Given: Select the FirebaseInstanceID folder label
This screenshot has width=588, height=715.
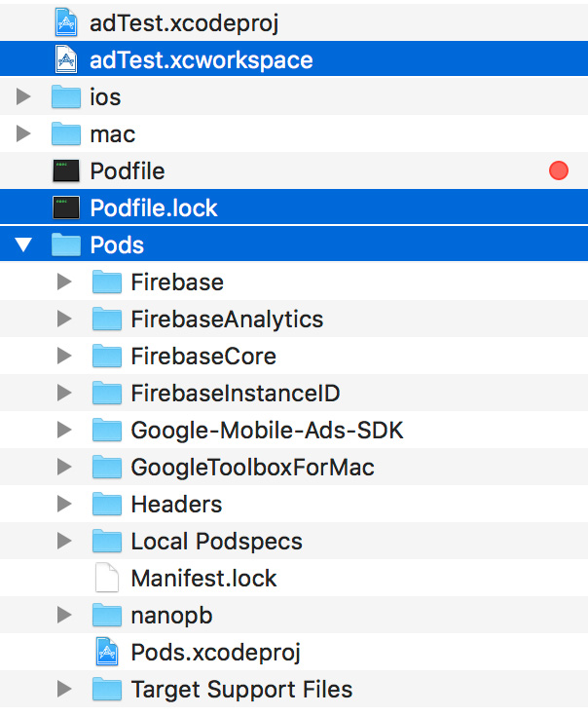Looking at the screenshot, I should click(235, 394).
